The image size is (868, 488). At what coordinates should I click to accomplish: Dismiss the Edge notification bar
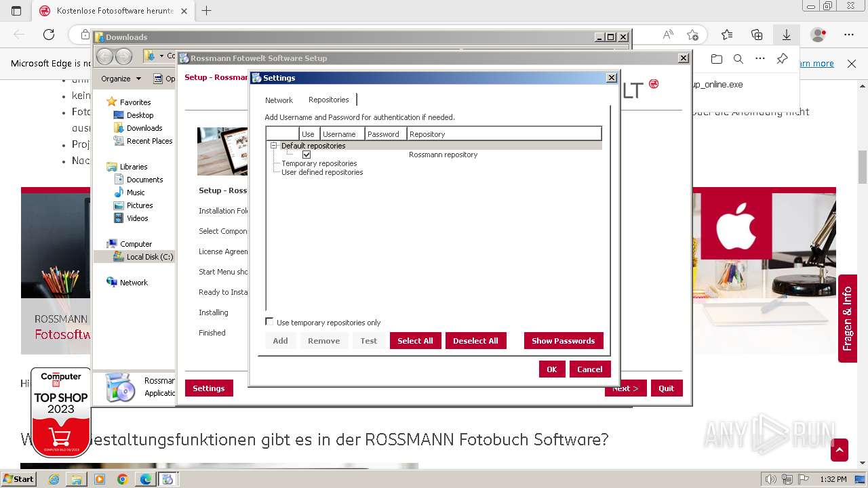click(852, 64)
